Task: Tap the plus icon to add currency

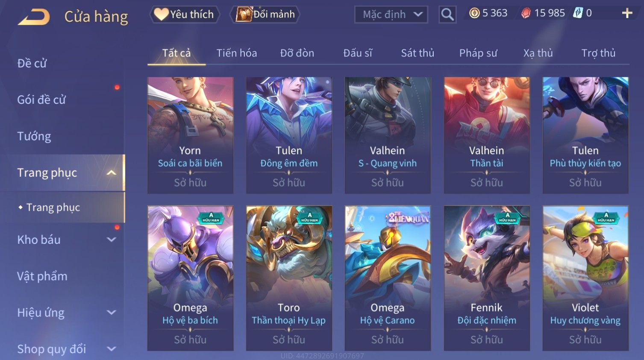Action: pos(627,13)
